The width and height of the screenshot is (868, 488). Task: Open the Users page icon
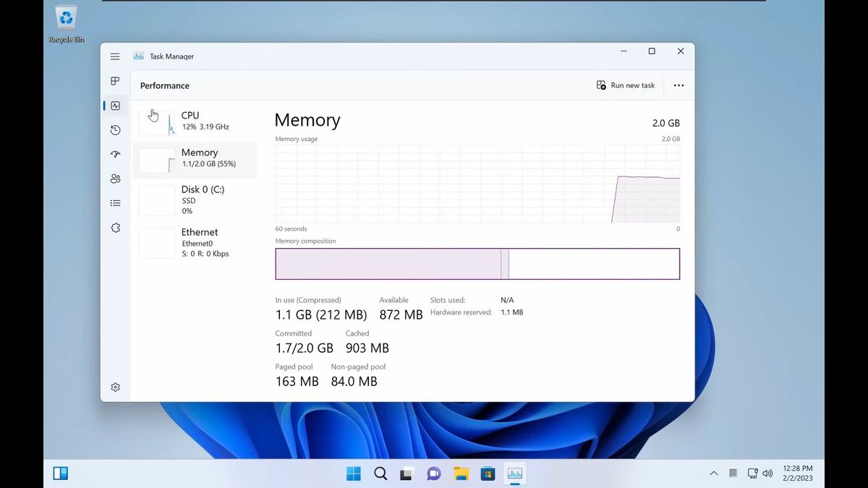coord(115,179)
